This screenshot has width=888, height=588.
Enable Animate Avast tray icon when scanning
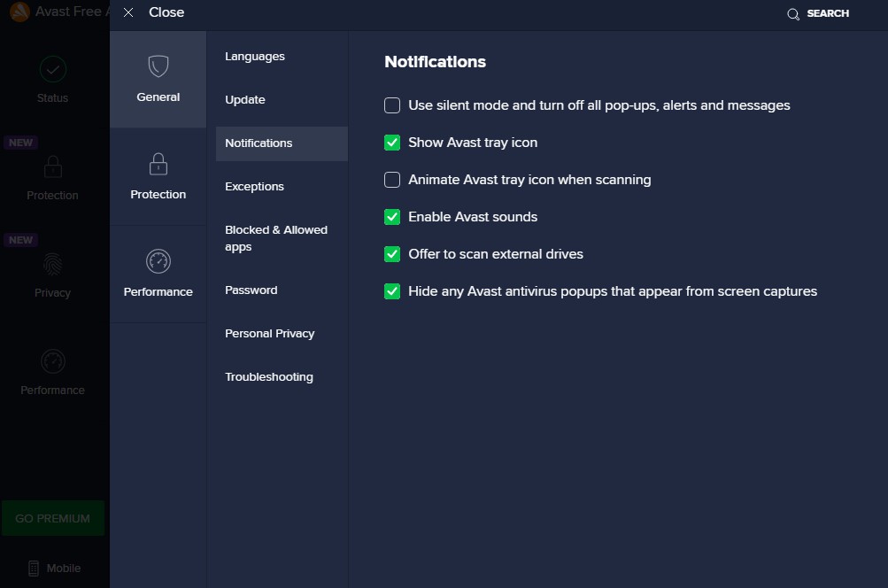392,180
